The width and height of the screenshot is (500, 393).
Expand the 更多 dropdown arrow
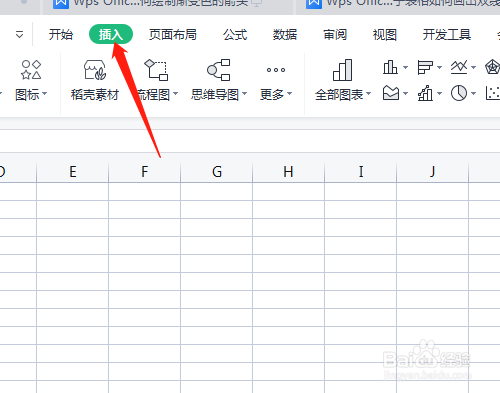click(x=289, y=94)
